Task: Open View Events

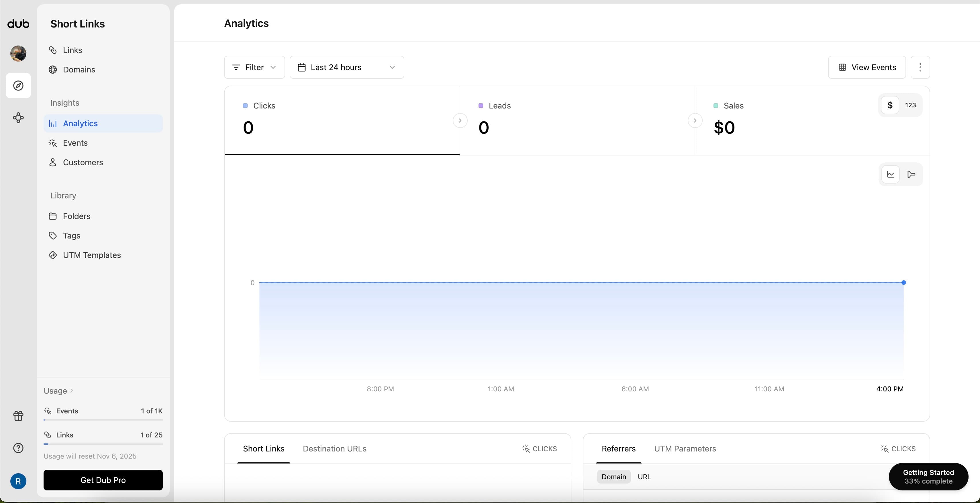Action: pos(867,67)
